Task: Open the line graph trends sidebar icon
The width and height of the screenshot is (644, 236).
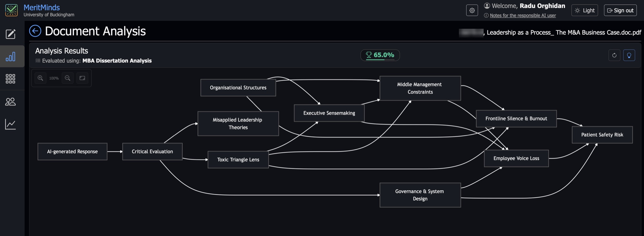Action: (11, 124)
